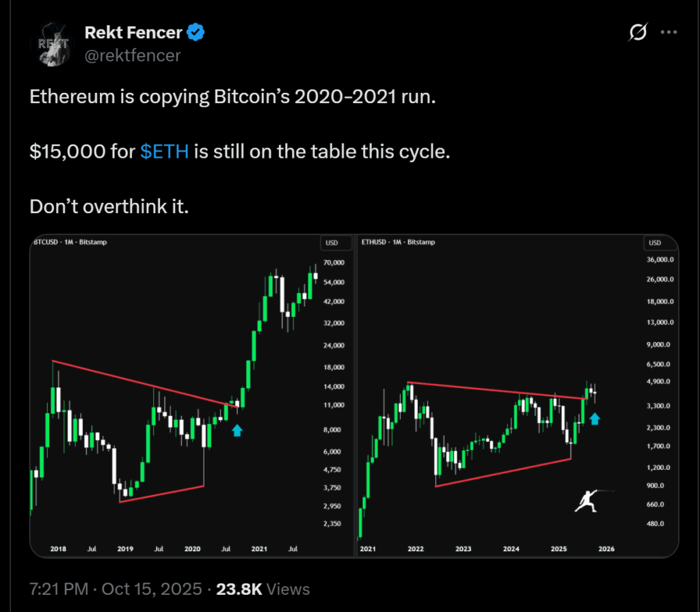The width and height of the screenshot is (700, 612).
Task: Click the @rektfencer handle
Action: (x=132, y=55)
